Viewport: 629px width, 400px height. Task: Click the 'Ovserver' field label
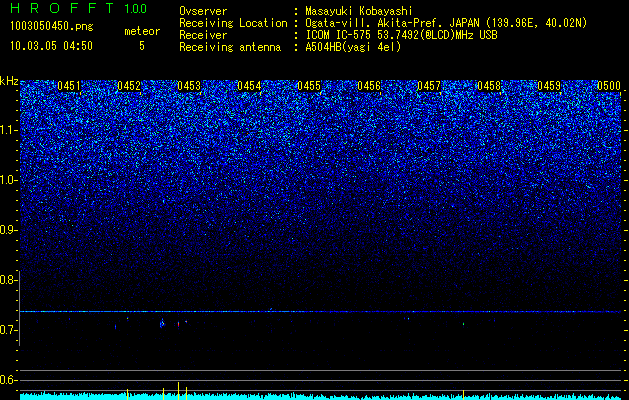[x=203, y=11]
